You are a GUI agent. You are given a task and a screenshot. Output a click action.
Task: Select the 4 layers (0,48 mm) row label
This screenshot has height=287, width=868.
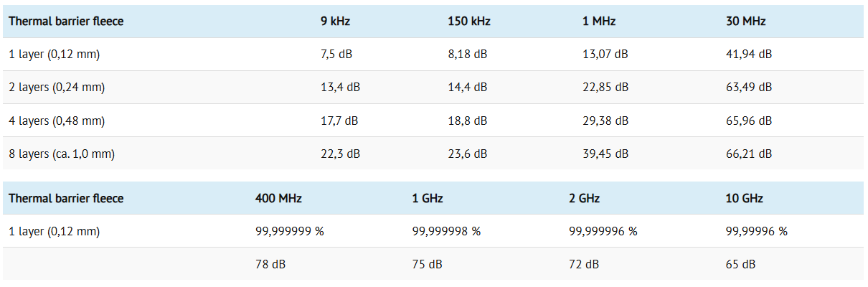57,121
